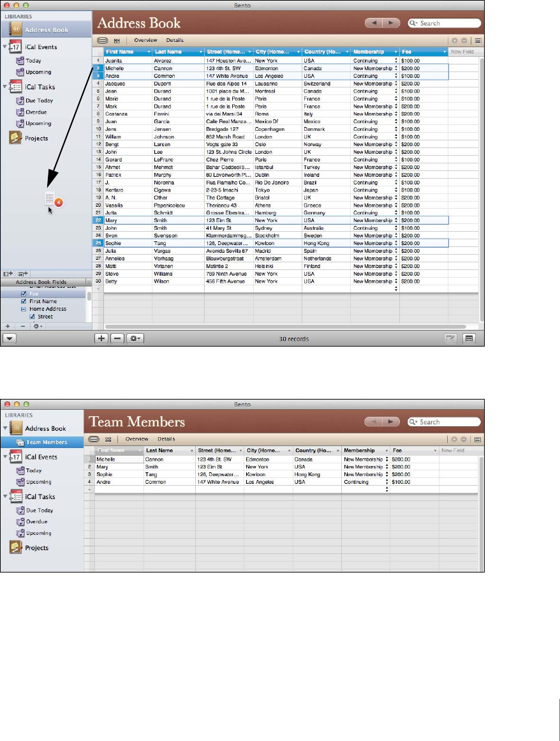The image size is (560, 741).
Task: Open Today collection under iCal Events in top window
Action: pos(33,61)
